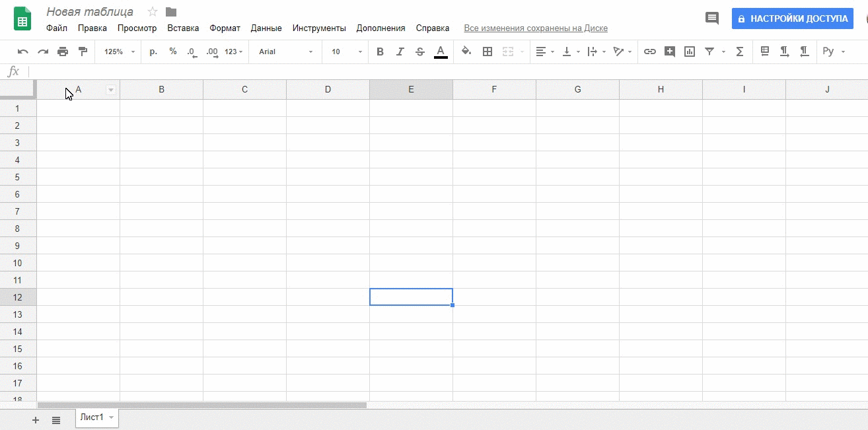868x430 pixels.
Task: Click 'Все изменения сохранены на Диске' link
Action: coord(536,28)
